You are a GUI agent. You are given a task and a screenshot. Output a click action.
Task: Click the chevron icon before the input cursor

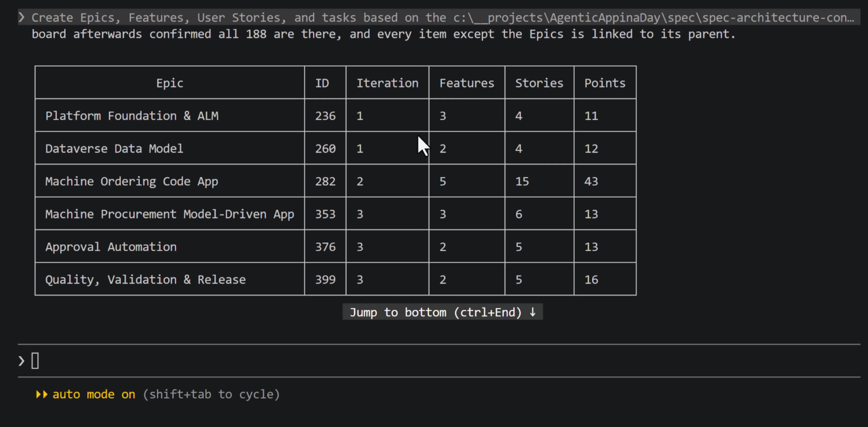(x=22, y=361)
